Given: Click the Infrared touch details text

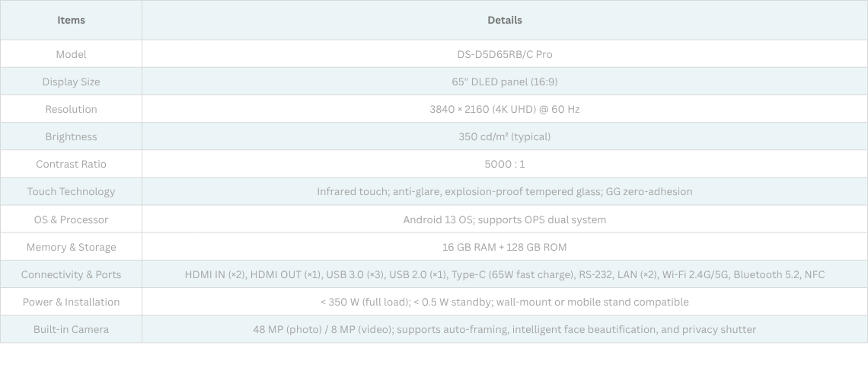Looking at the screenshot, I should (x=504, y=191).
